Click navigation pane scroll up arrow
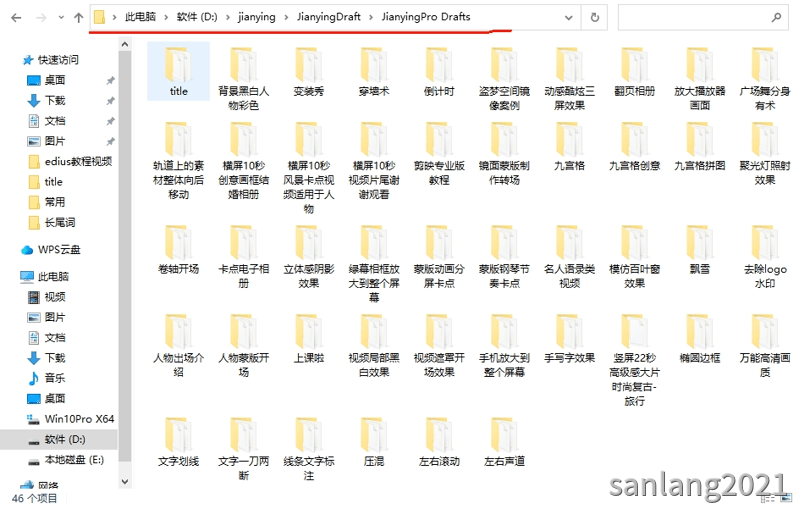This screenshot has height=509, width=799. tap(125, 45)
